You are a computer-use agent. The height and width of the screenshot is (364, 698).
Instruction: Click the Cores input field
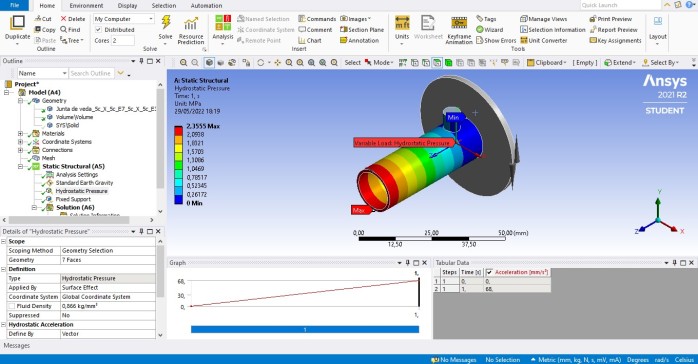pos(122,40)
